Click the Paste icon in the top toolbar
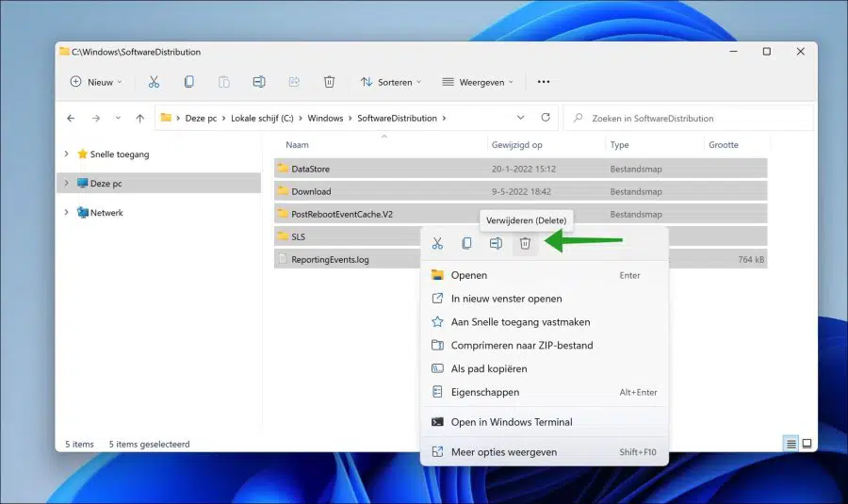 (x=224, y=82)
